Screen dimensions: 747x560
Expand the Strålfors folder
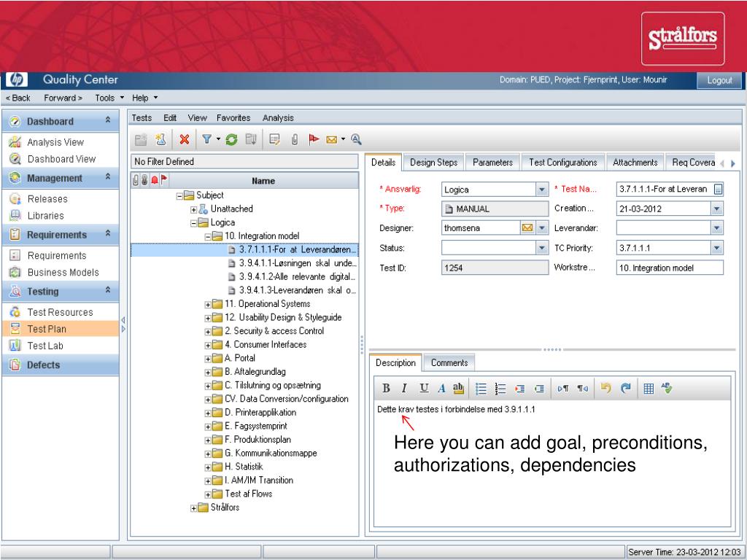point(193,508)
